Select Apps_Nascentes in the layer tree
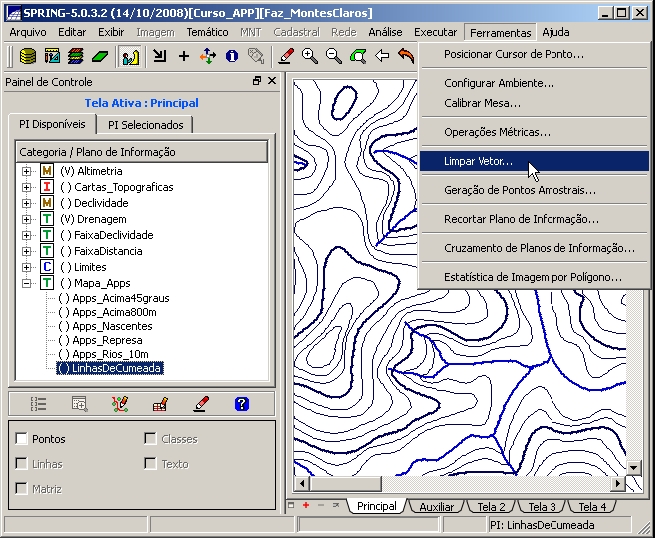 (x=112, y=326)
